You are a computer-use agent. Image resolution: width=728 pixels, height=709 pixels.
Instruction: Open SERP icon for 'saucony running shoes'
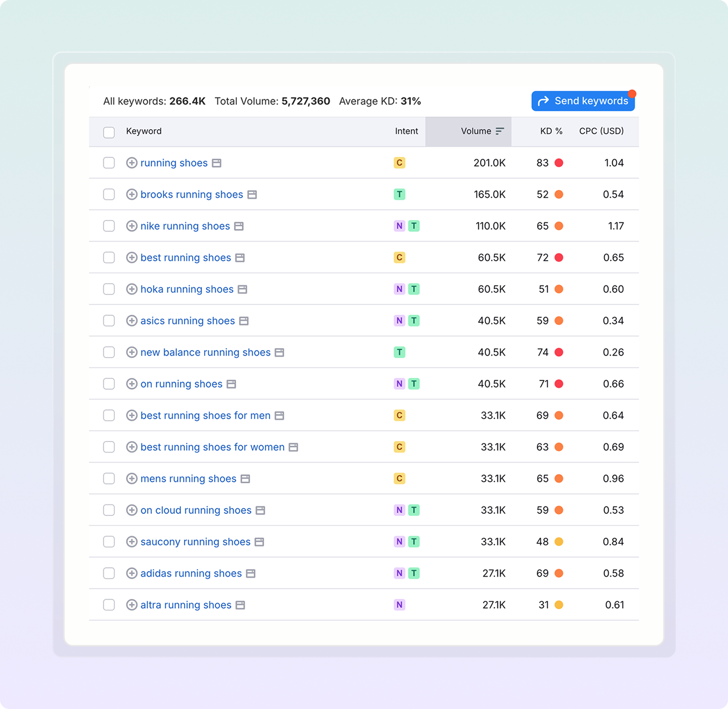260,542
